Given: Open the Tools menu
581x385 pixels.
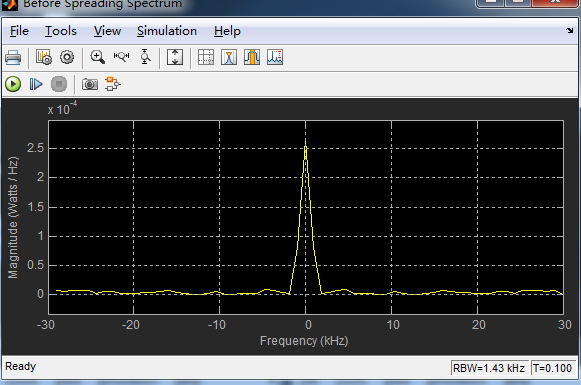Looking at the screenshot, I should [61, 31].
